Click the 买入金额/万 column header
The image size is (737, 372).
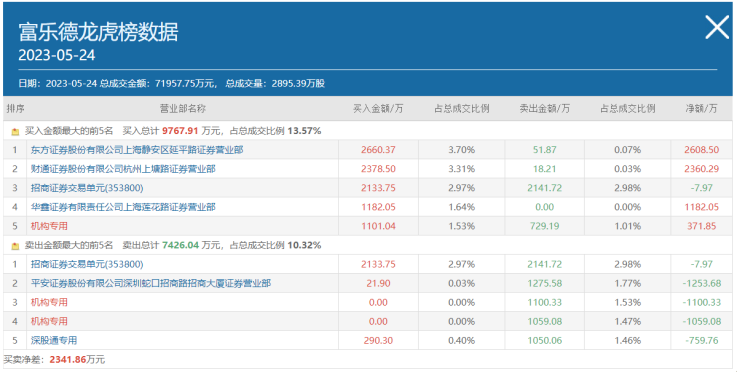click(378, 109)
